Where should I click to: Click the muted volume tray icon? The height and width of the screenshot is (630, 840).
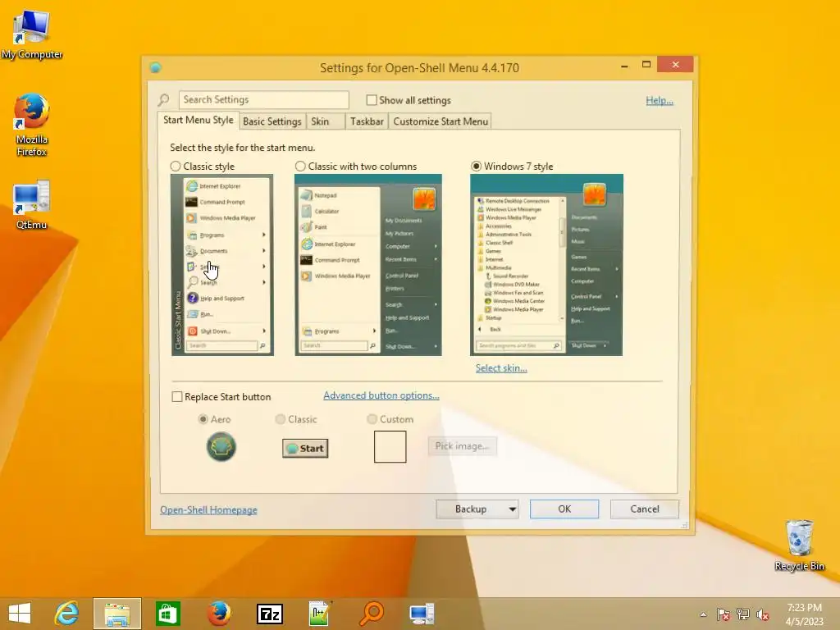(763, 614)
